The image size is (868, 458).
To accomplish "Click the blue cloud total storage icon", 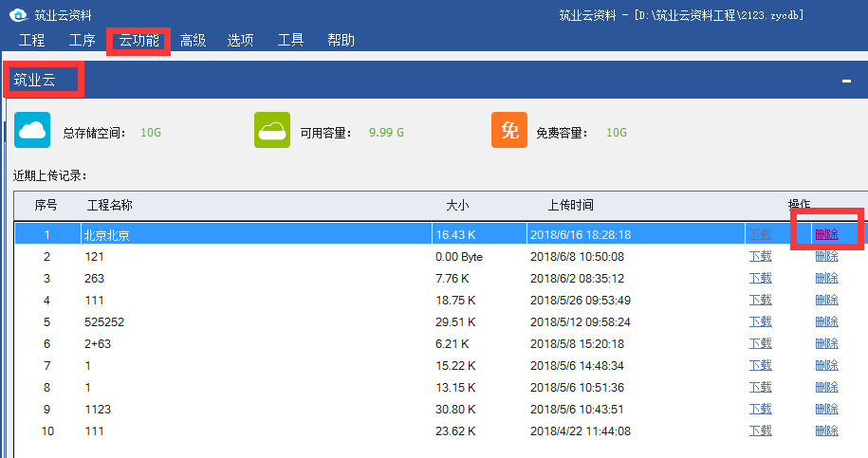I will (33, 131).
